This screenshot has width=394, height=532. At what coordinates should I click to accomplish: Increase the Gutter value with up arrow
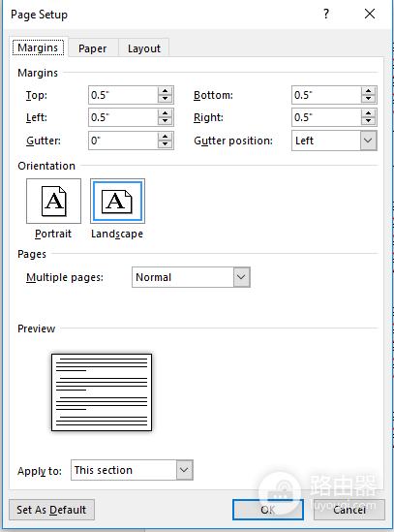(x=166, y=137)
